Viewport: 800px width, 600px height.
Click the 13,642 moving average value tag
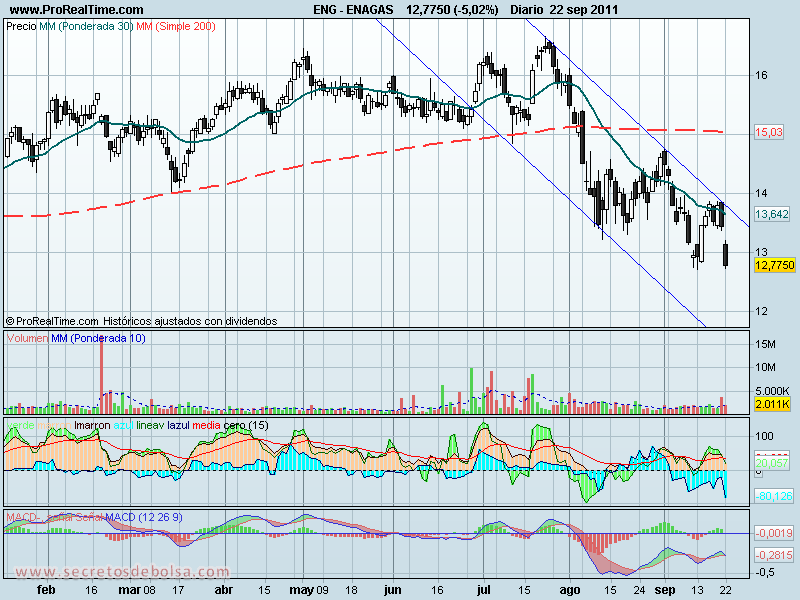(x=771, y=214)
